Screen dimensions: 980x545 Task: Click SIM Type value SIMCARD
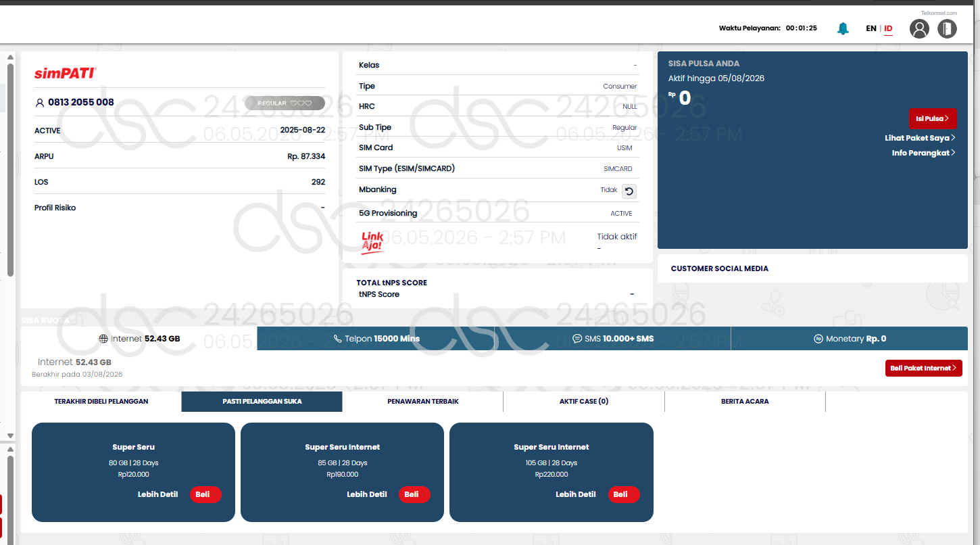tap(618, 169)
